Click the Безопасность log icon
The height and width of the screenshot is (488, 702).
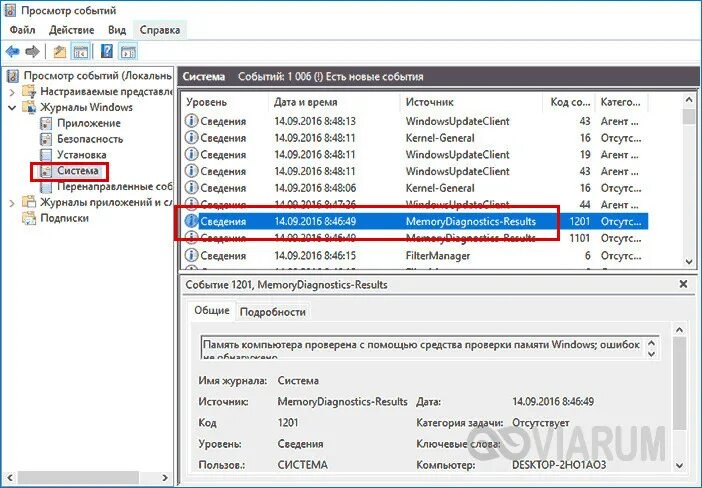tap(46, 139)
